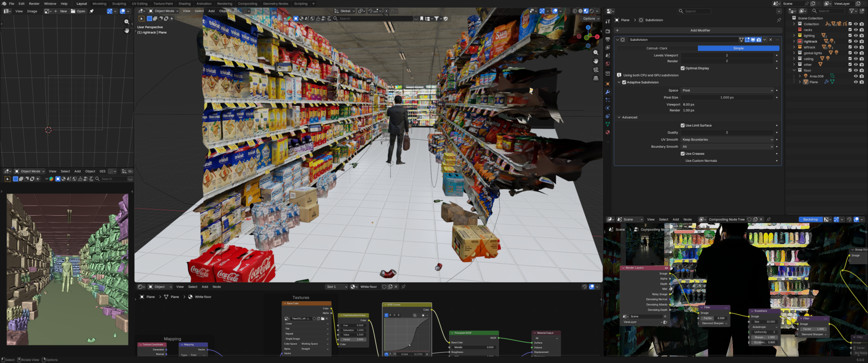Open the Boundary Smooth dropdown
This screenshot has height=363, width=868.
[727, 147]
